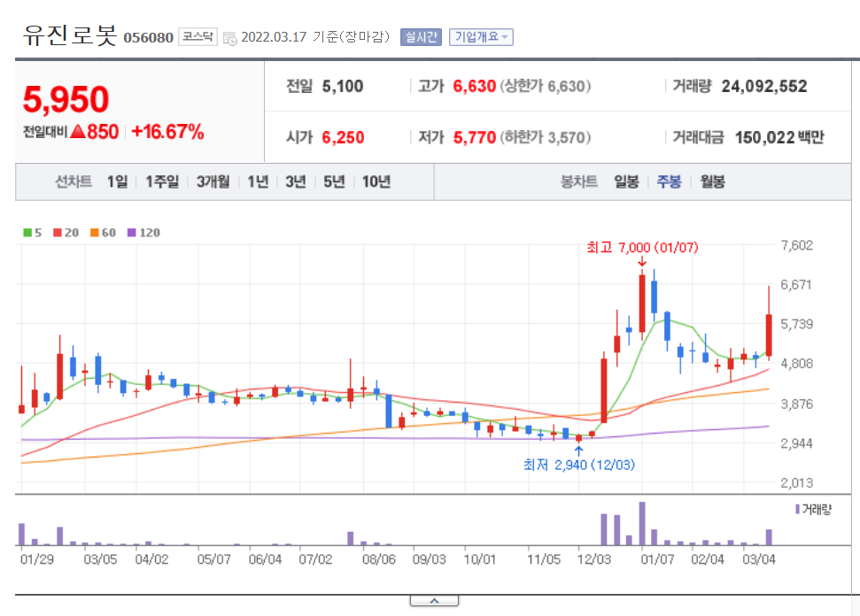Screen dimensions: 860x616
Task: Click the 저가 value 5,770
Action: point(474,137)
